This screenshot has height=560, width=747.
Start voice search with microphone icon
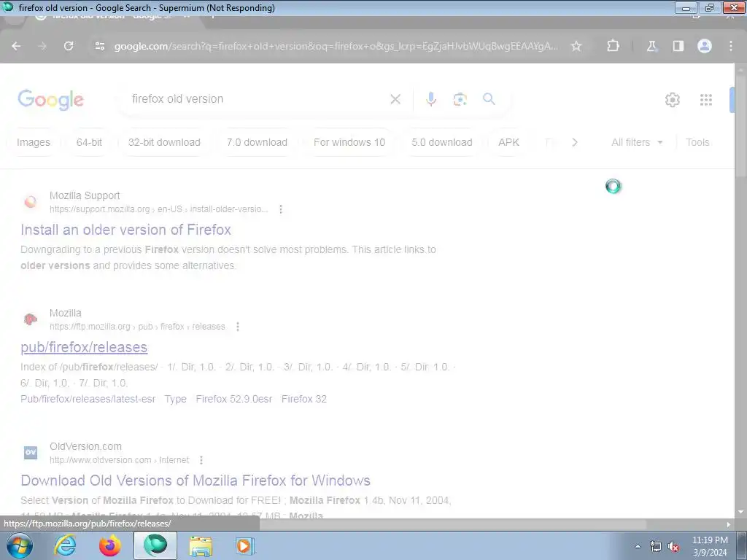point(430,99)
